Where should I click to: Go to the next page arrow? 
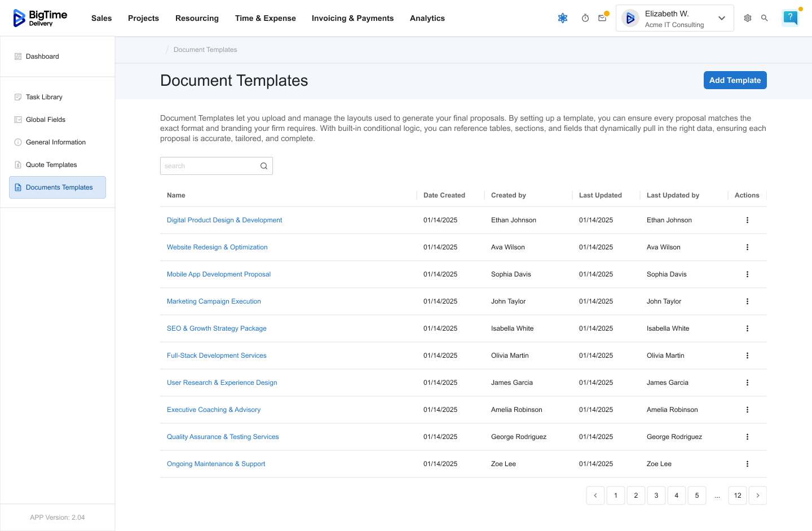757,495
